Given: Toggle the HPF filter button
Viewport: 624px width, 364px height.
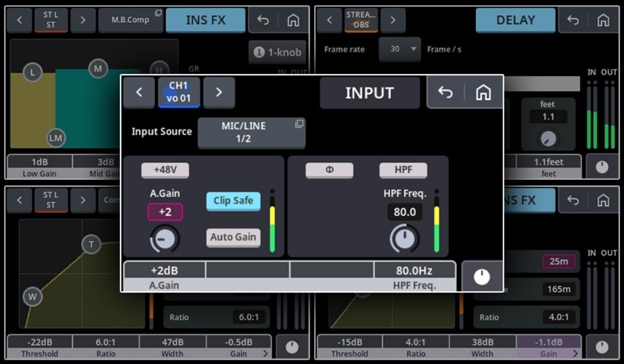Looking at the screenshot, I should (x=403, y=170).
